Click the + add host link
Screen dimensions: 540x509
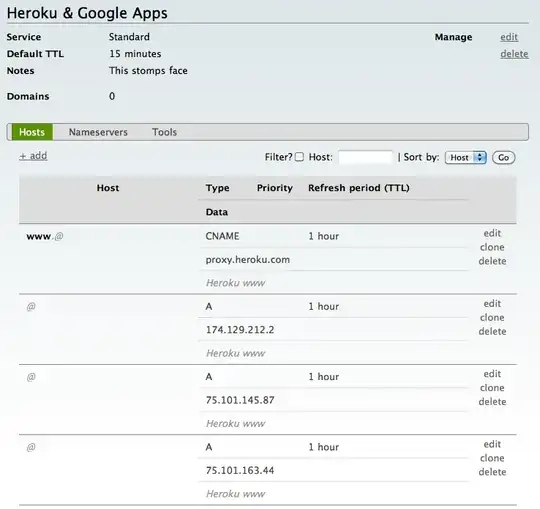point(33,156)
